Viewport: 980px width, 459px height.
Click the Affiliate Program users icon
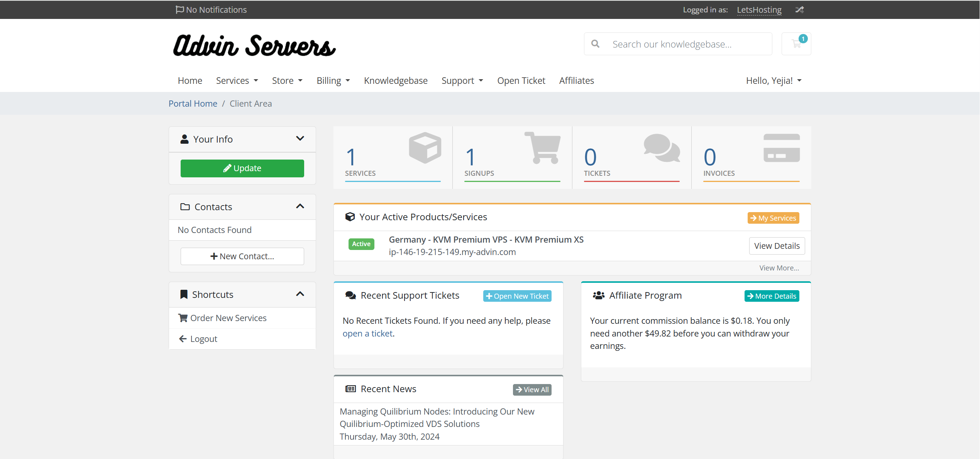point(599,296)
